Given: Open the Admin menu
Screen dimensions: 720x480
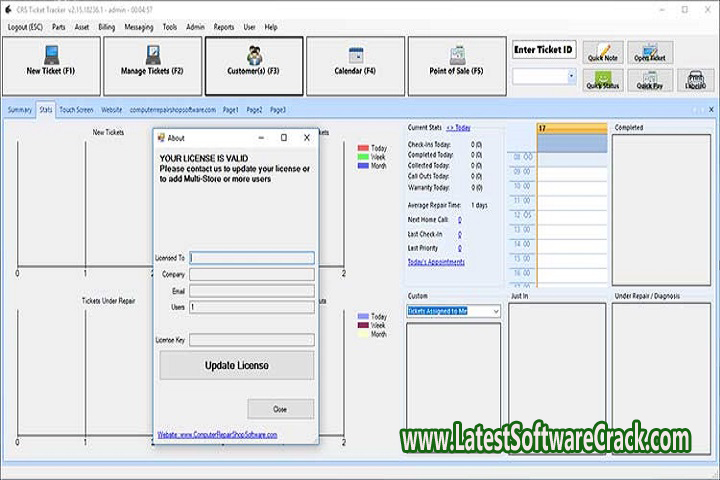Looking at the screenshot, I should click(195, 27).
